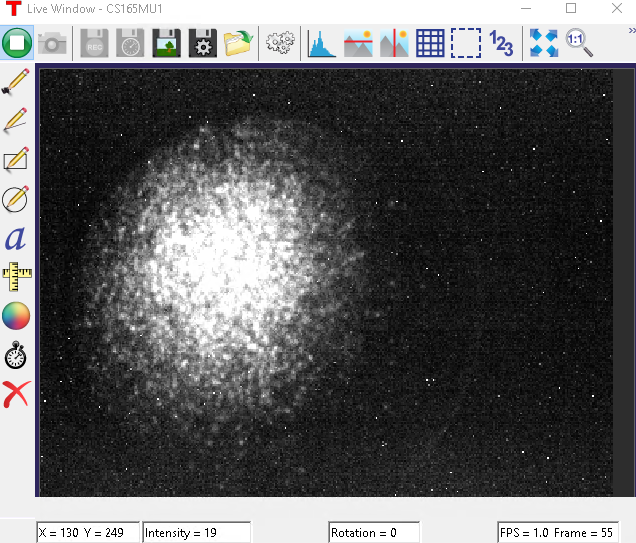This screenshot has width=636, height=543.
Task: Select the ellipse drawing tool
Action: coord(16,198)
